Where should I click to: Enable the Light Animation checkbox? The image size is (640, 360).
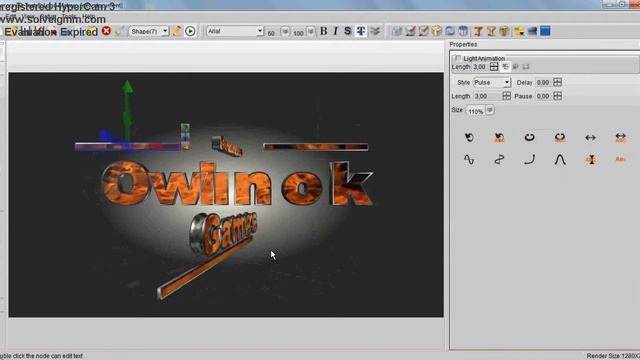(458, 58)
